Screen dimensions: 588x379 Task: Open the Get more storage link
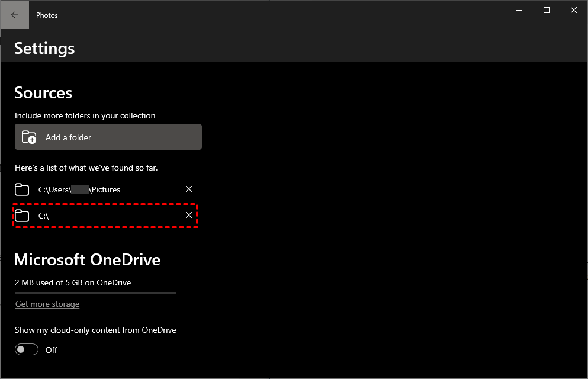[x=47, y=304]
